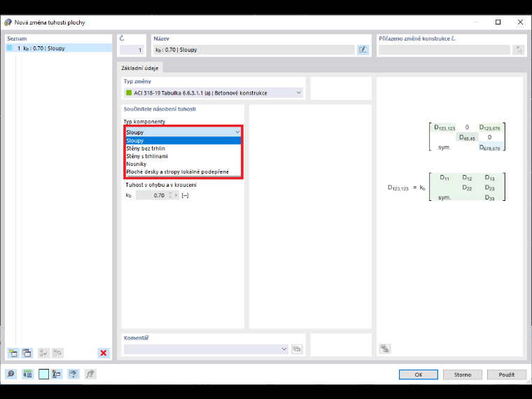Viewport: 532px width, 399px height.
Task: Click the invert selection icon
Action: (57, 353)
